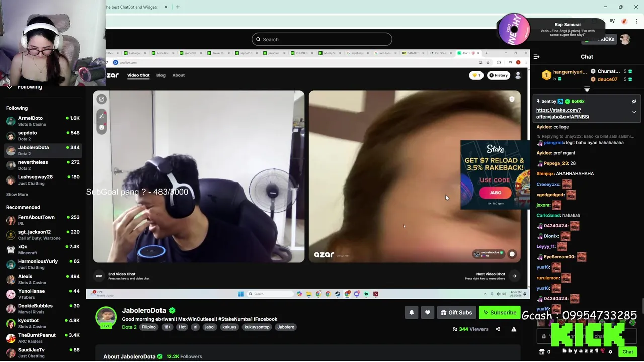
Task: Open the Blog tab in Azar
Action: [161, 75]
